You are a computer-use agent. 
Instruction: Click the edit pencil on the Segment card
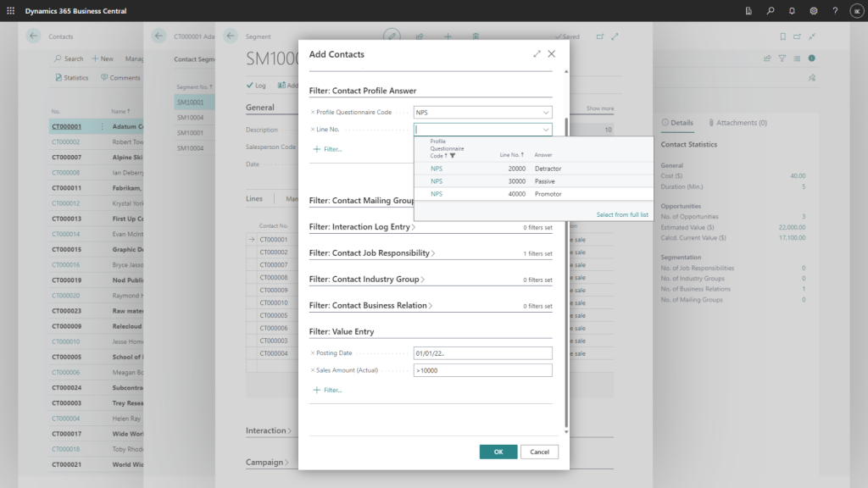pos(392,36)
